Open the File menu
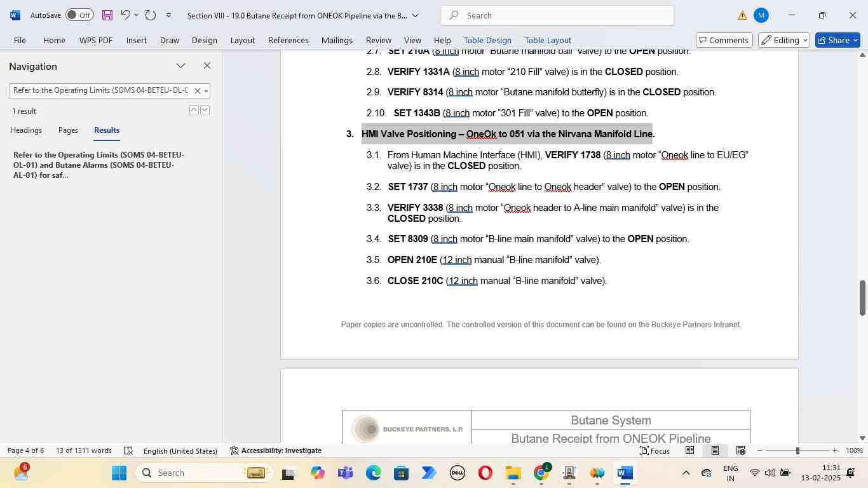 (20, 40)
